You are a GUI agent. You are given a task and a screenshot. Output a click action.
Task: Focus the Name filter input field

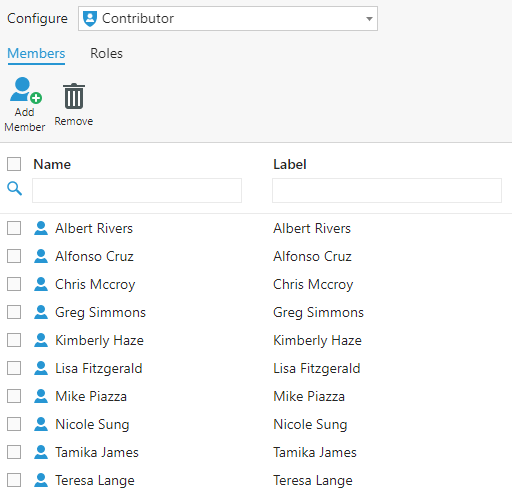point(137,190)
